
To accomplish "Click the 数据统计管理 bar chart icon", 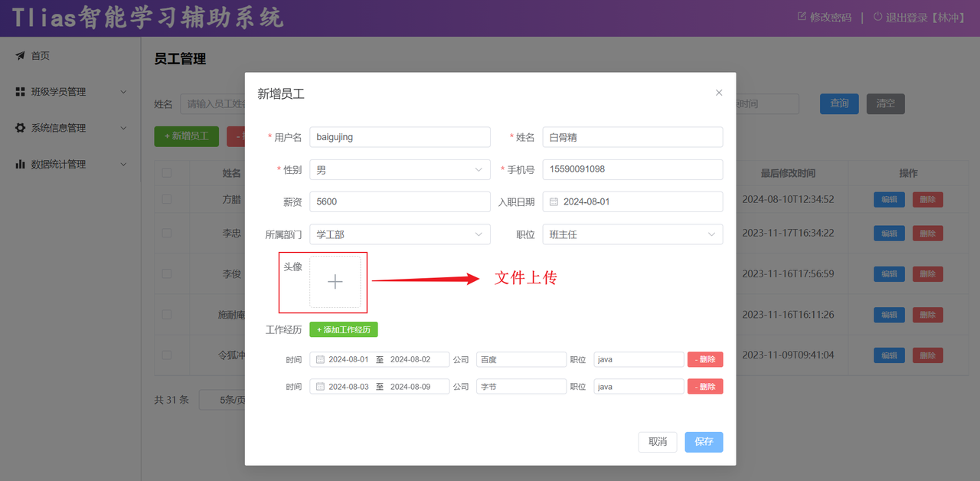I will (20, 164).
